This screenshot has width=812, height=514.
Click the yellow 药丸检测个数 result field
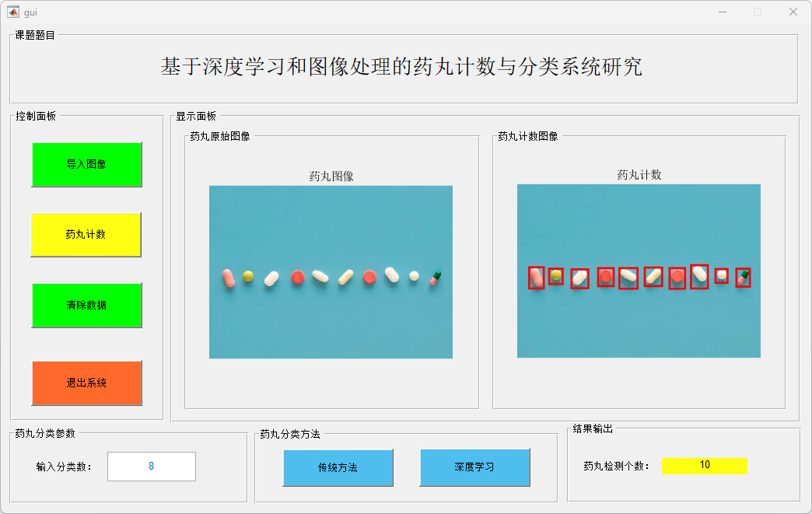pos(704,466)
